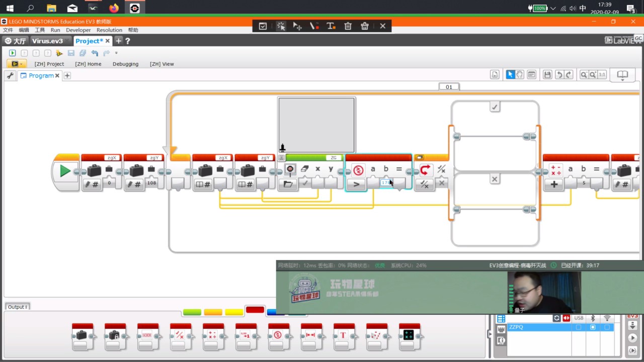Open the Developer menu
The image size is (644, 362).
tap(78, 30)
